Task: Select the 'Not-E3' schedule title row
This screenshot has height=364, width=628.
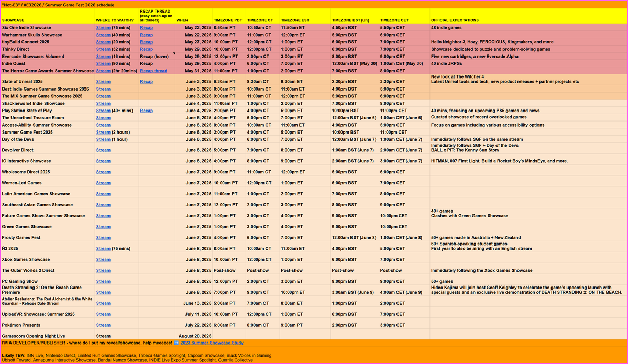Action: click(314, 5)
